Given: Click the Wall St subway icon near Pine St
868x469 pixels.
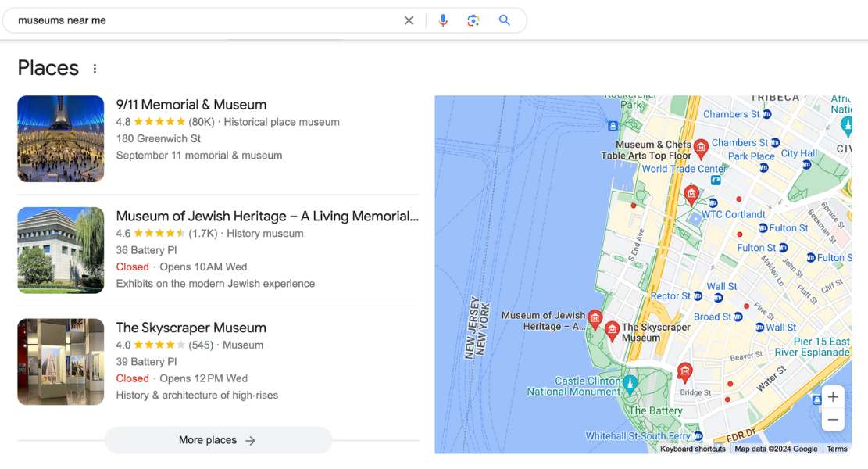Looking at the screenshot, I should tap(759, 328).
